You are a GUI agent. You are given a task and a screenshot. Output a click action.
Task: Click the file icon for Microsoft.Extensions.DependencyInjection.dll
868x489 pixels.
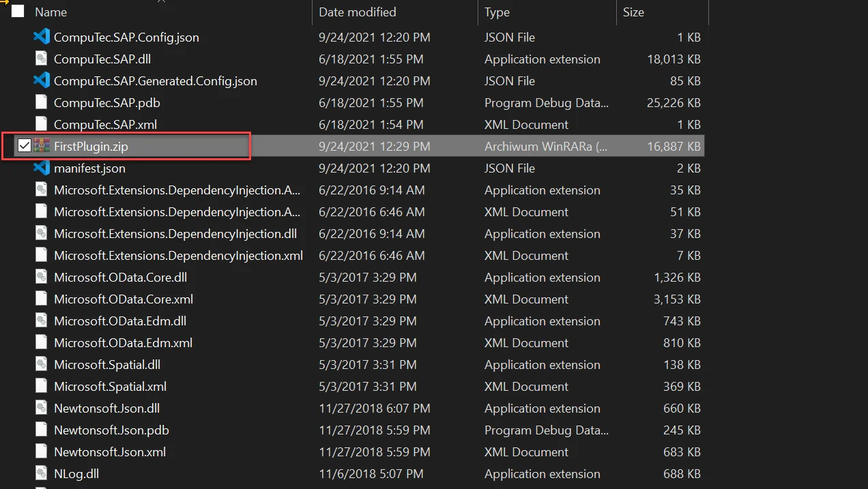coord(41,233)
